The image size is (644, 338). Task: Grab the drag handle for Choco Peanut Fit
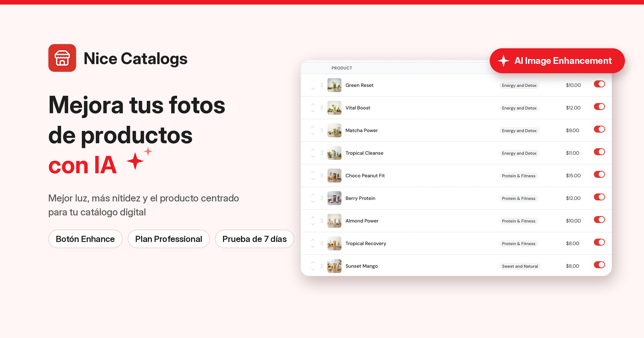tap(322, 175)
